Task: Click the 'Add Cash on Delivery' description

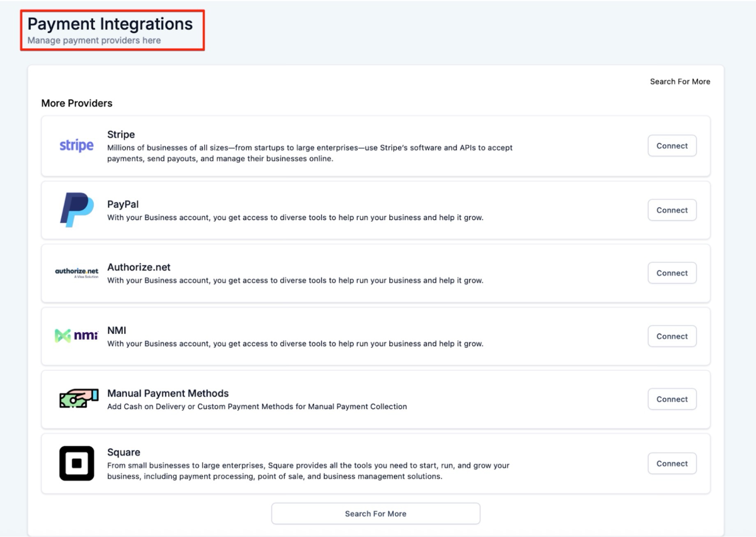Action: click(x=257, y=406)
